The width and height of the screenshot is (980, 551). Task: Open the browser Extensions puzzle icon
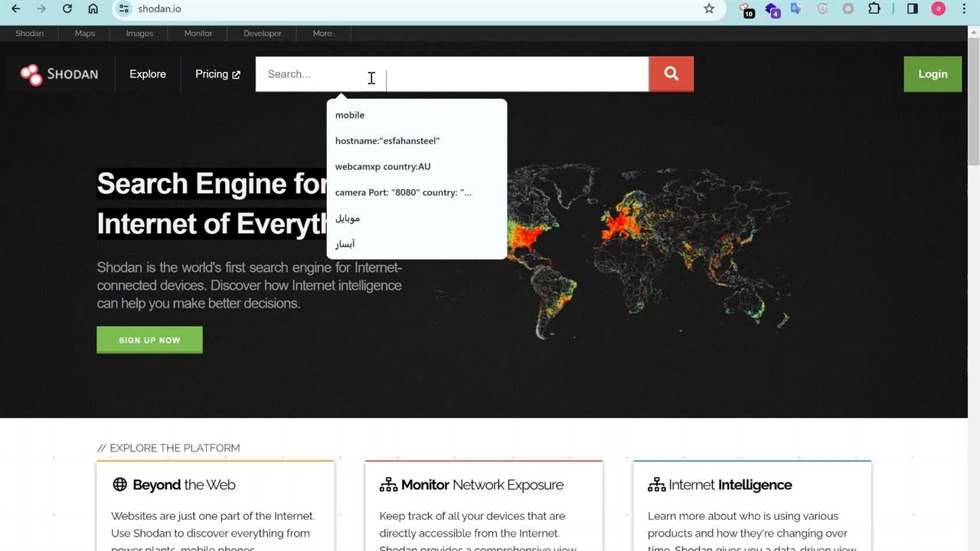coord(874,9)
